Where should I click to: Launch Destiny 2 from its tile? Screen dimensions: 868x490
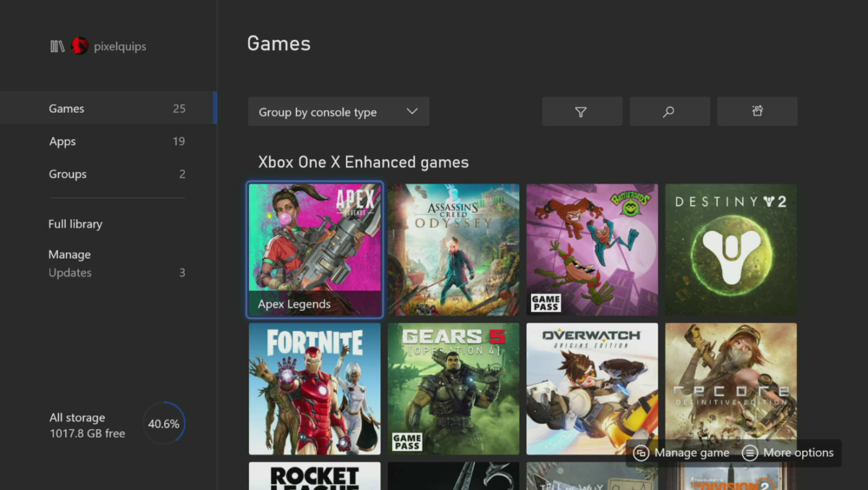[730, 250]
